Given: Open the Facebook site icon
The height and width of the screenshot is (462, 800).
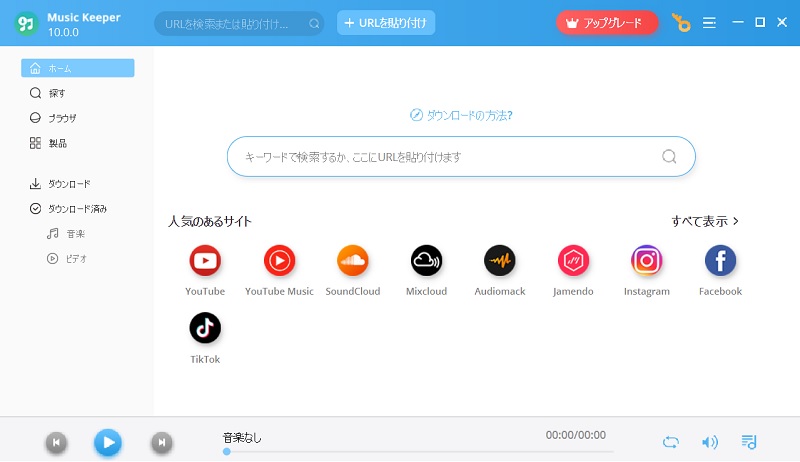Looking at the screenshot, I should 720,261.
